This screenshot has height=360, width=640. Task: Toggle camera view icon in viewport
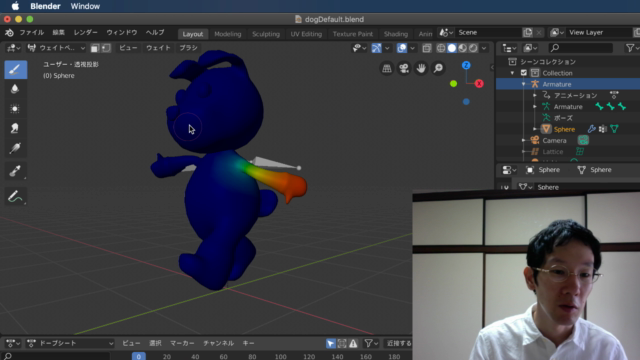[x=404, y=68]
